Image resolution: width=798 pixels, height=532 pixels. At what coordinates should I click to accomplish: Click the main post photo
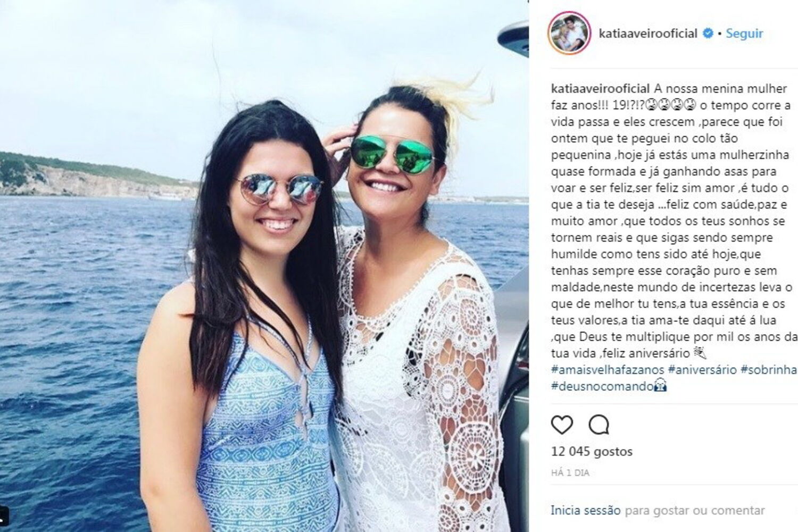264,266
